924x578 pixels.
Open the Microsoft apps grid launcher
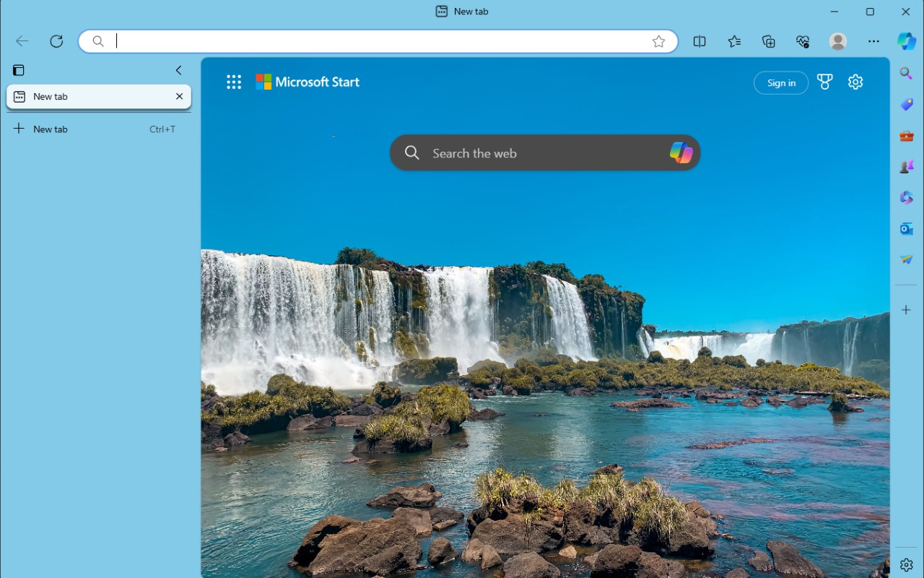click(234, 82)
